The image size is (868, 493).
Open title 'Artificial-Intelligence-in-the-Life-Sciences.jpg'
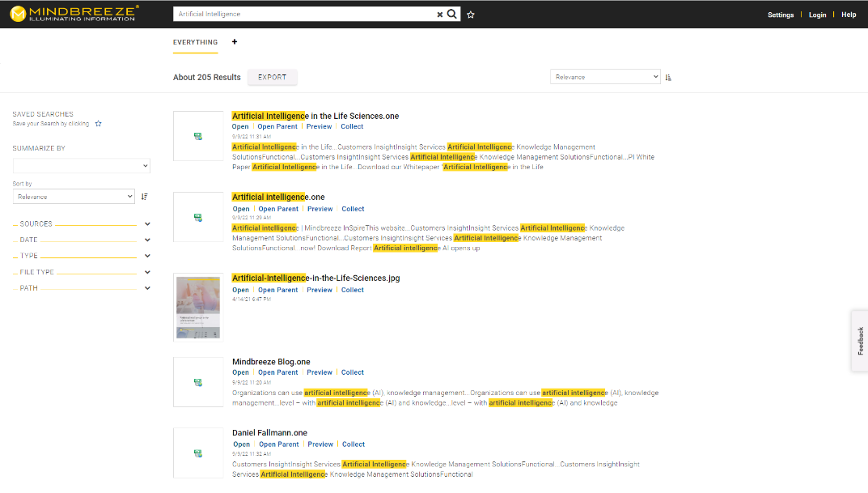click(316, 278)
